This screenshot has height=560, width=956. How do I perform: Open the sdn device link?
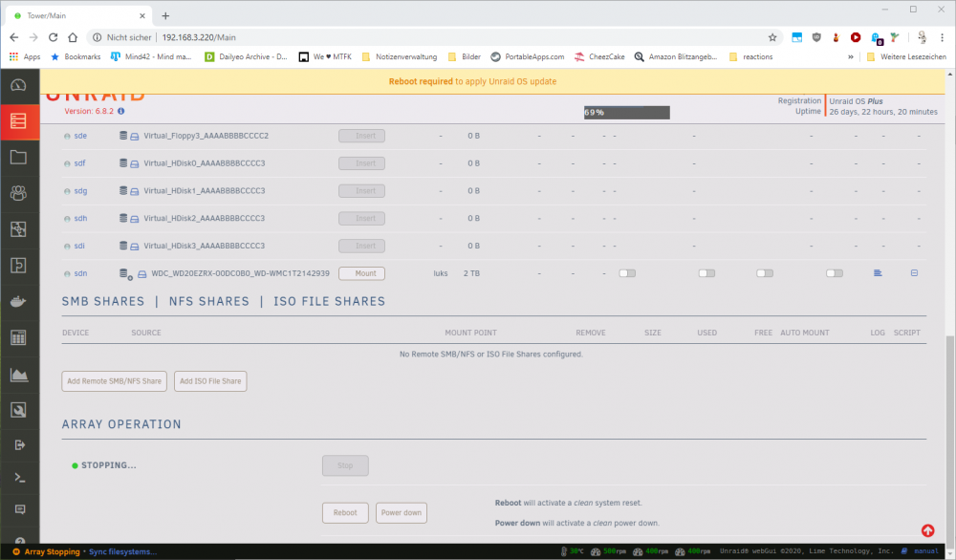click(80, 273)
